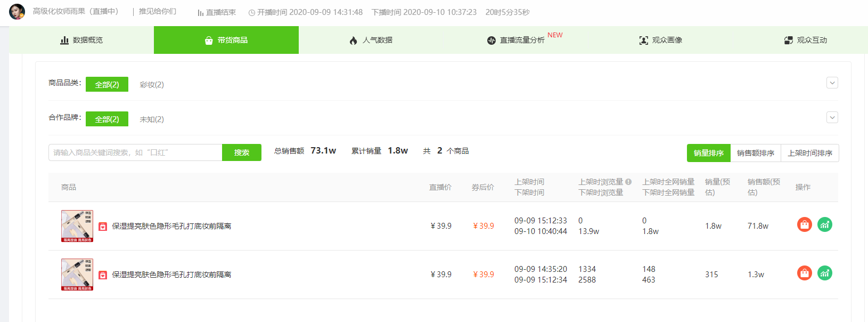
Task: Click orange shop bag icon in 71.8w row
Action: coord(805,224)
